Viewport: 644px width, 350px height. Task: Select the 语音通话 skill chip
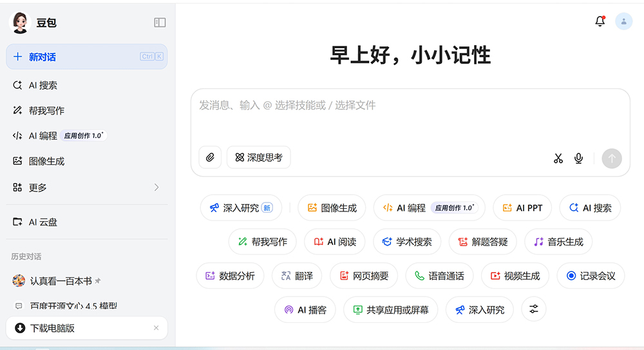439,276
